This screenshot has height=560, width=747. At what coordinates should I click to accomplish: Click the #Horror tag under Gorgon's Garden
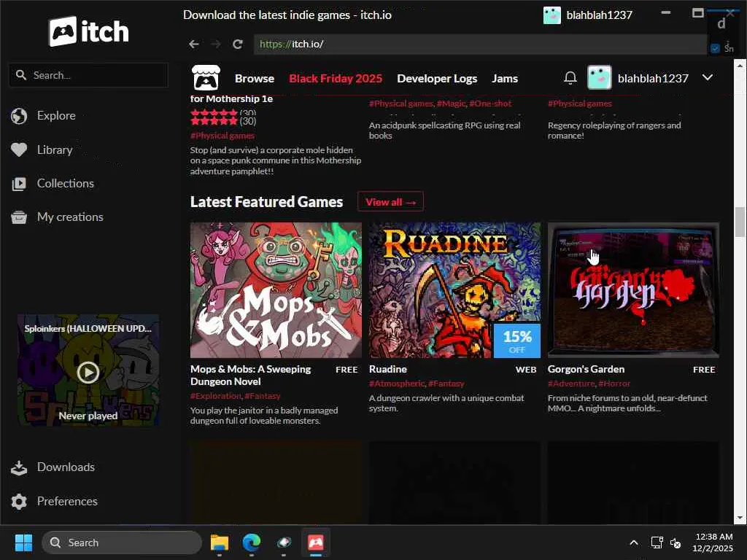[x=614, y=384]
